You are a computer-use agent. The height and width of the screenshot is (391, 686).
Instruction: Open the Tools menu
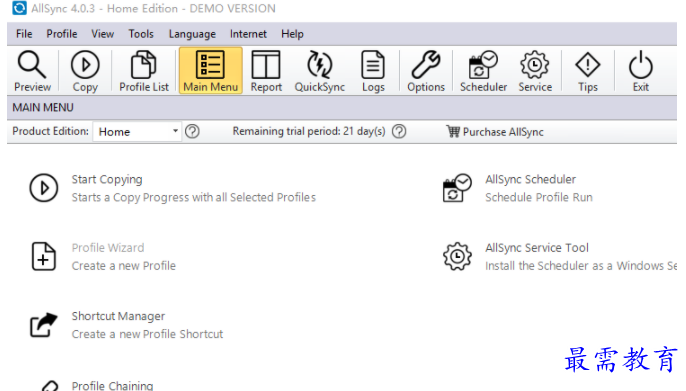(141, 34)
